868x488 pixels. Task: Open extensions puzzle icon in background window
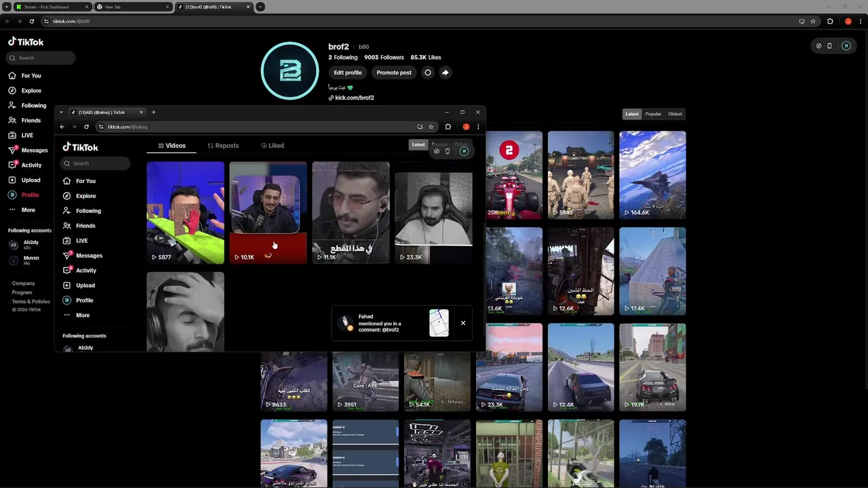click(x=830, y=21)
